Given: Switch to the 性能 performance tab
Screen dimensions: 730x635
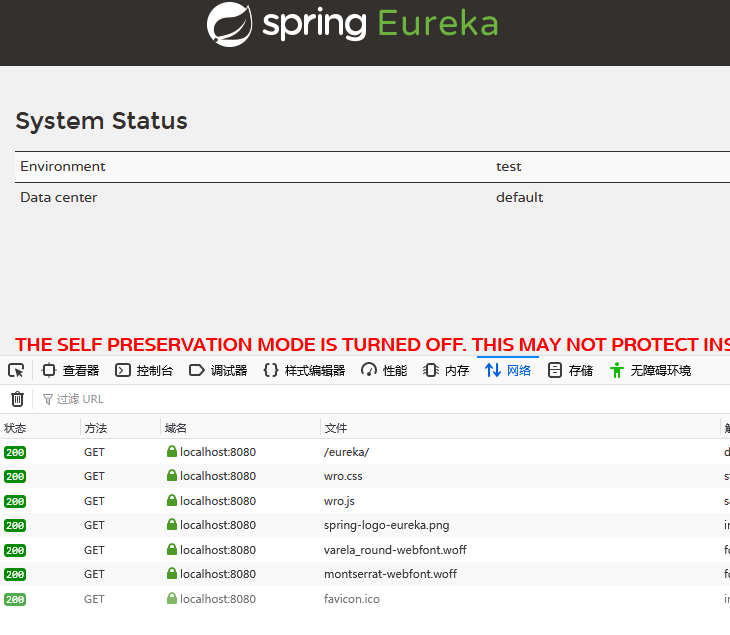Looking at the screenshot, I should click(384, 371).
